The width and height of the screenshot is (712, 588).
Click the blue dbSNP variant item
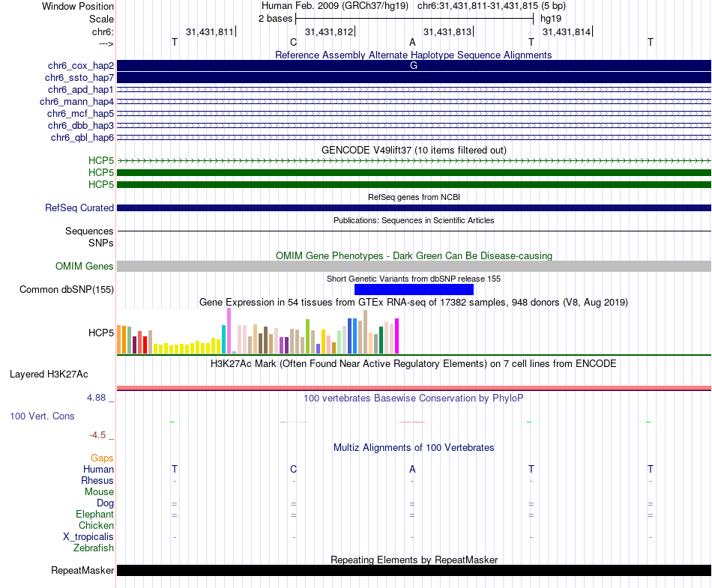click(414, 289)
